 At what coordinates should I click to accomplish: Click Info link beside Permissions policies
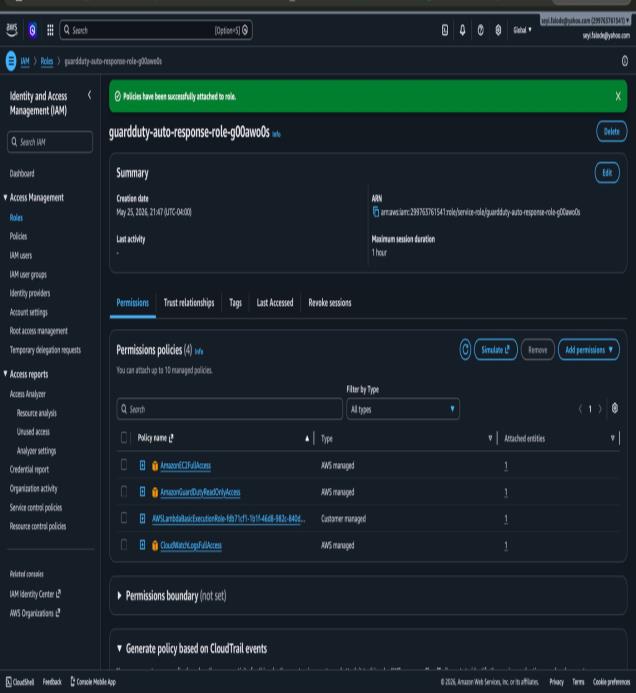coord(199,352)
